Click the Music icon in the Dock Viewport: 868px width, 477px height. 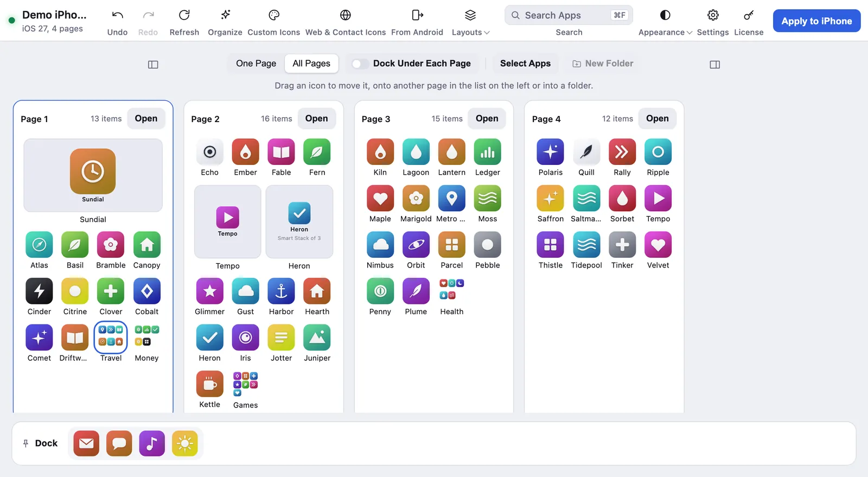point(152,443)
